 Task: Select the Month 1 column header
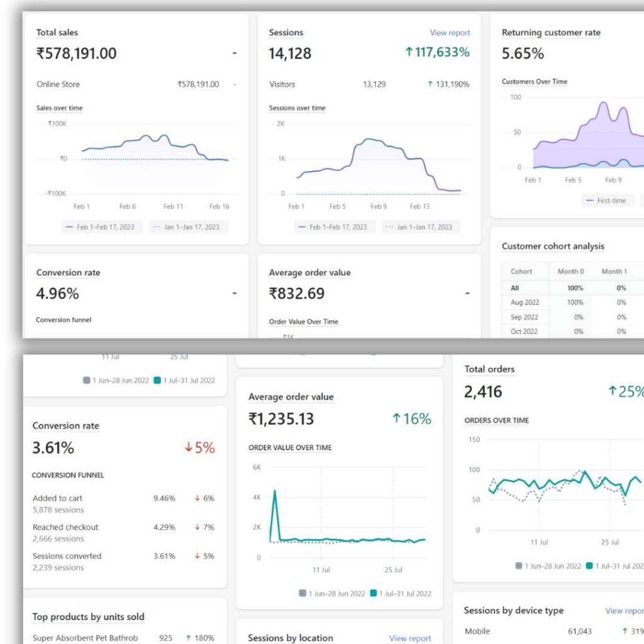point(614,272)
